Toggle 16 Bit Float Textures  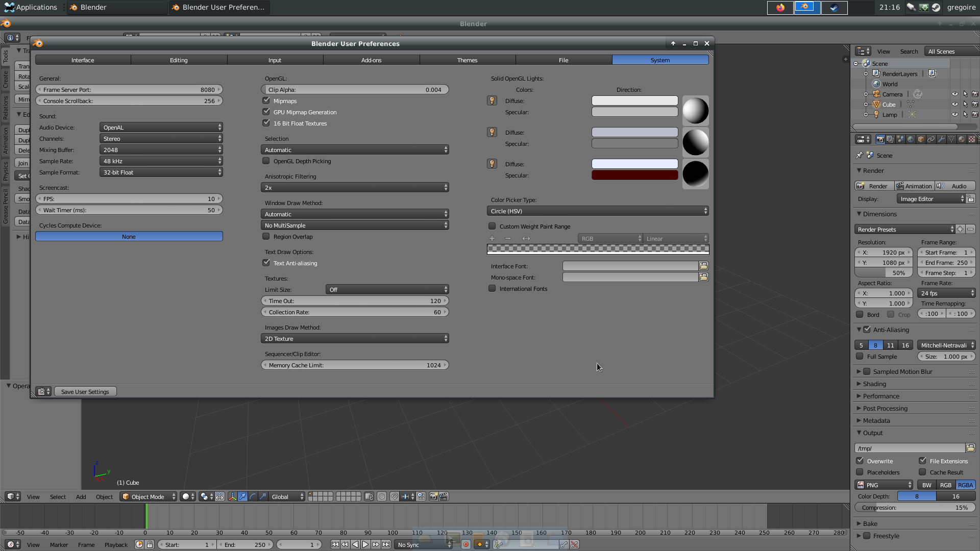pos(266,123)
